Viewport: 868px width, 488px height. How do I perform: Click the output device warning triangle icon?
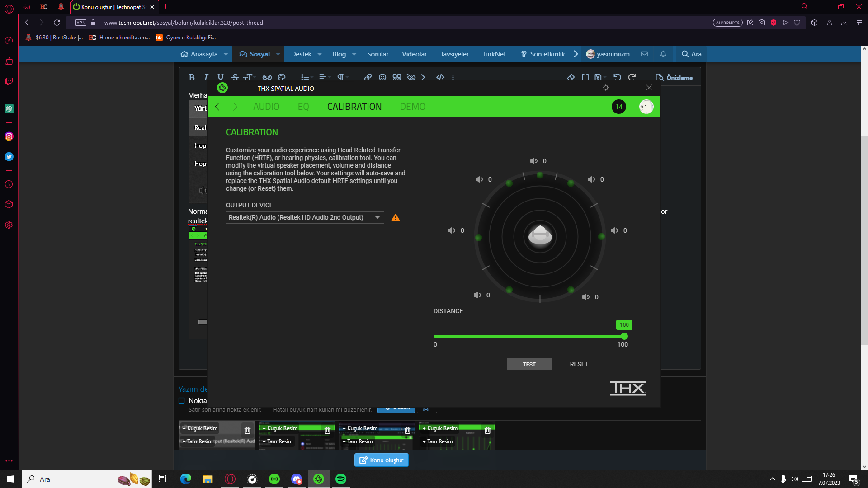pos(396,218)
